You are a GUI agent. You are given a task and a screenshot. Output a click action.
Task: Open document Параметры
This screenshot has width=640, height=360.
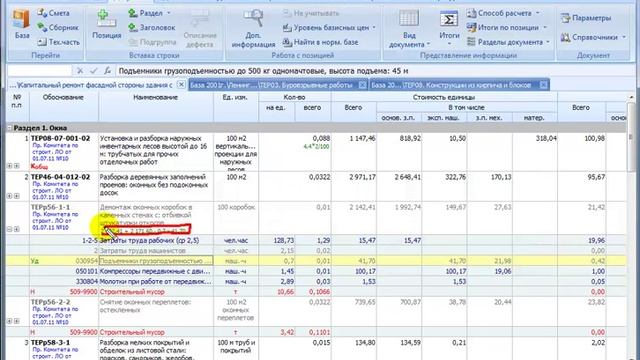pyautogui.click(x=586, y=18)
